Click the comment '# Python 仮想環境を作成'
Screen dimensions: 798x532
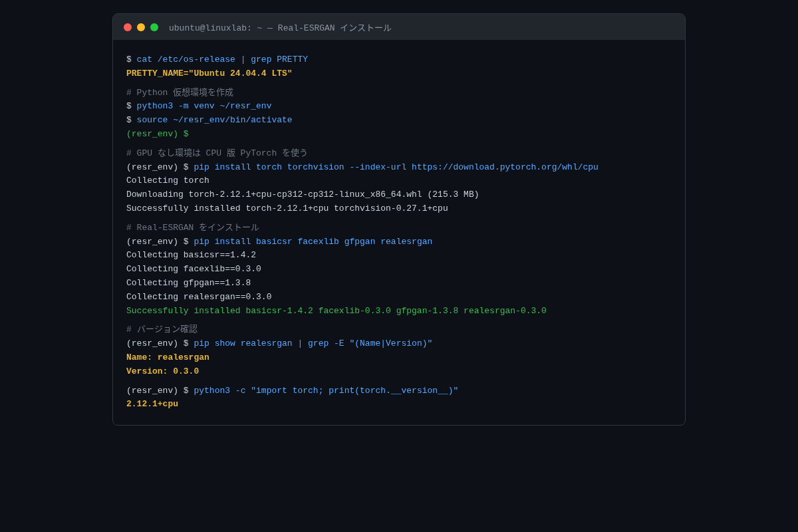(x=180, y=93)
